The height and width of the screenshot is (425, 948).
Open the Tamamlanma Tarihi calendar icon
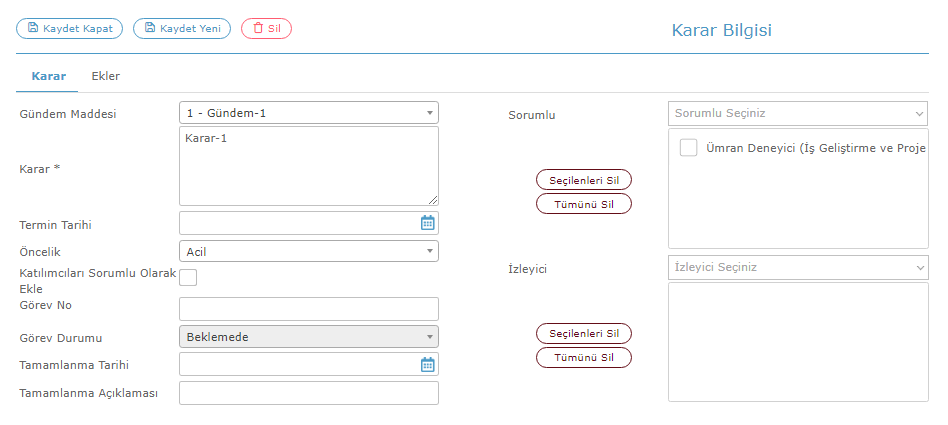click(x=427, y=365)
